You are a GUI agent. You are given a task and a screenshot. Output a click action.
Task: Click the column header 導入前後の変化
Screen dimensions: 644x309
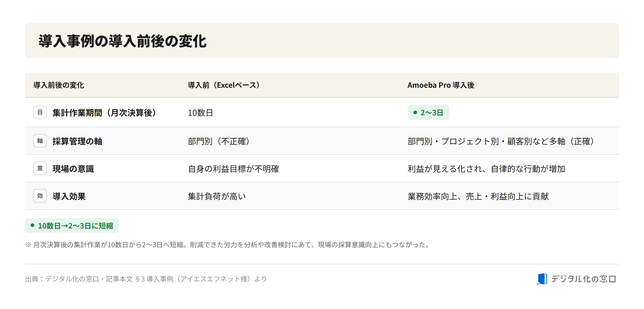[59, 85]
